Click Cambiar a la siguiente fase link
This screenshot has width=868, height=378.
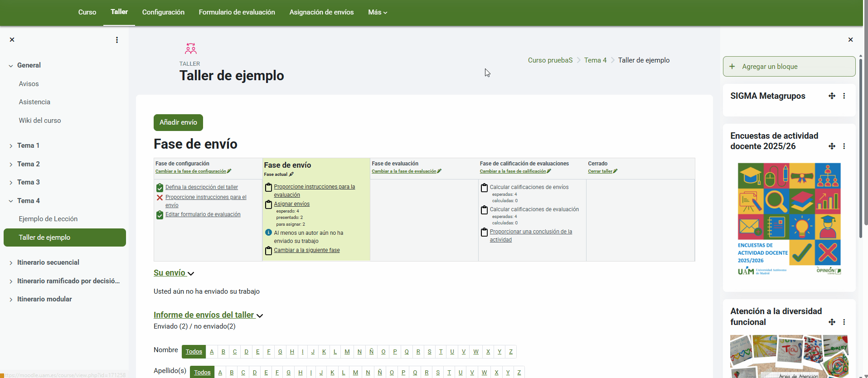(x=306, y=250)
